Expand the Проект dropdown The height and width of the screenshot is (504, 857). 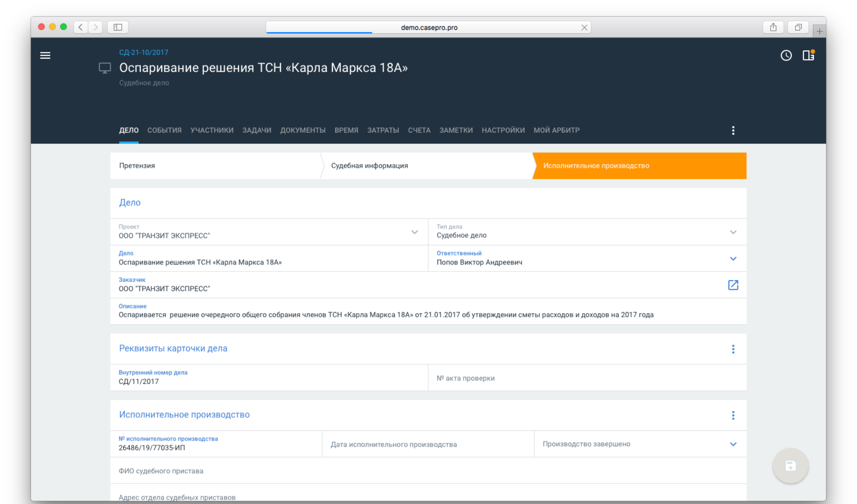click(x=414, y=232)
